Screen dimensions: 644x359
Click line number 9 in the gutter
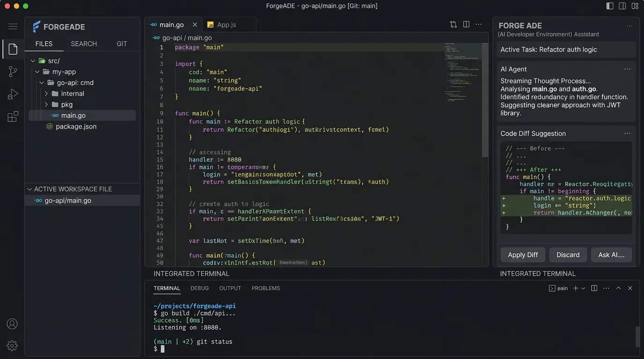(161, 113)
